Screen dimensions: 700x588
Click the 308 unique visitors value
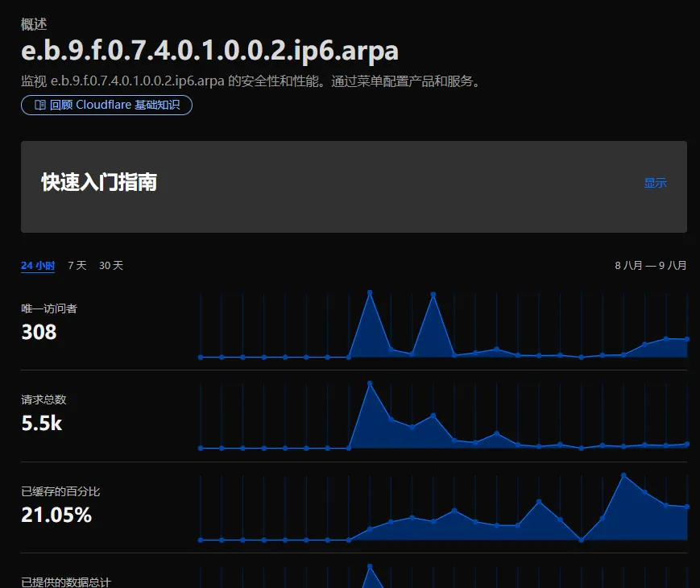(39, 332)
